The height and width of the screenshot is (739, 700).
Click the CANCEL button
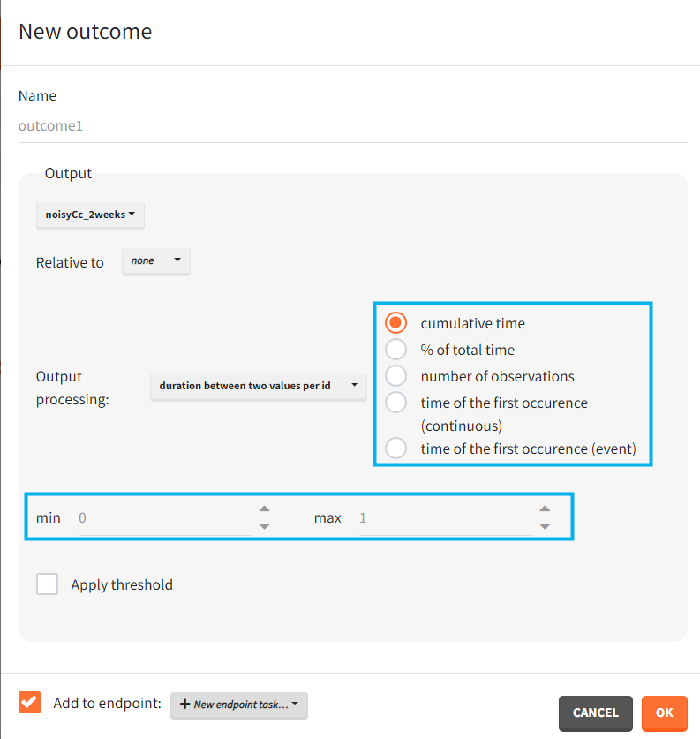pyautogui.click(x=595, y=713)
